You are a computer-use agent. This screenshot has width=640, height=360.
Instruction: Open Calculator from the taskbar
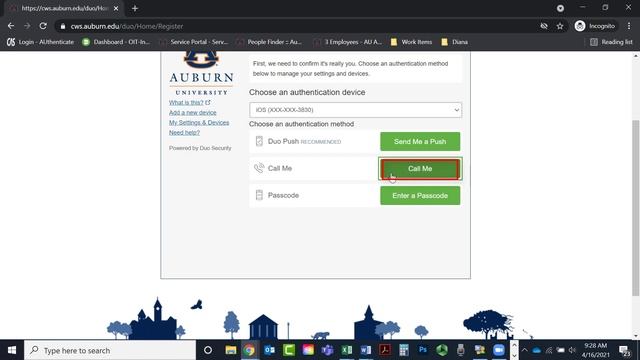(x=404, y=350)
